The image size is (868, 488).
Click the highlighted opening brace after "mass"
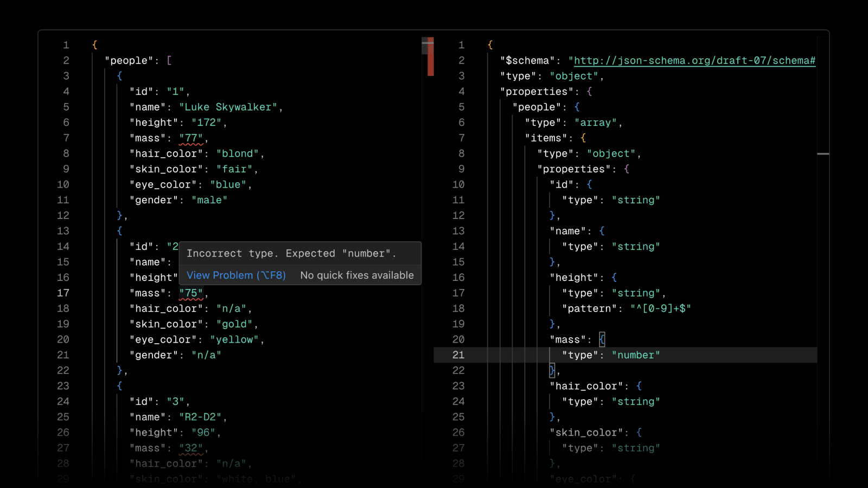(602, 340)
